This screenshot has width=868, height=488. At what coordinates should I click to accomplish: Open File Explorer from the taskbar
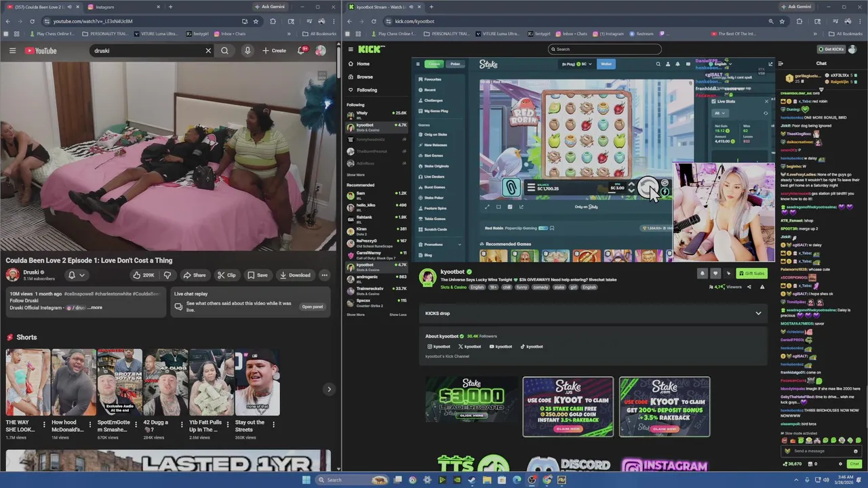(x=486, y=480)
